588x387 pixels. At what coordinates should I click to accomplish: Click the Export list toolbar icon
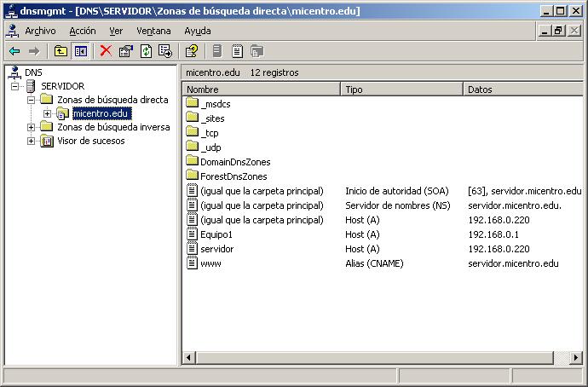(x=165, y=51)
